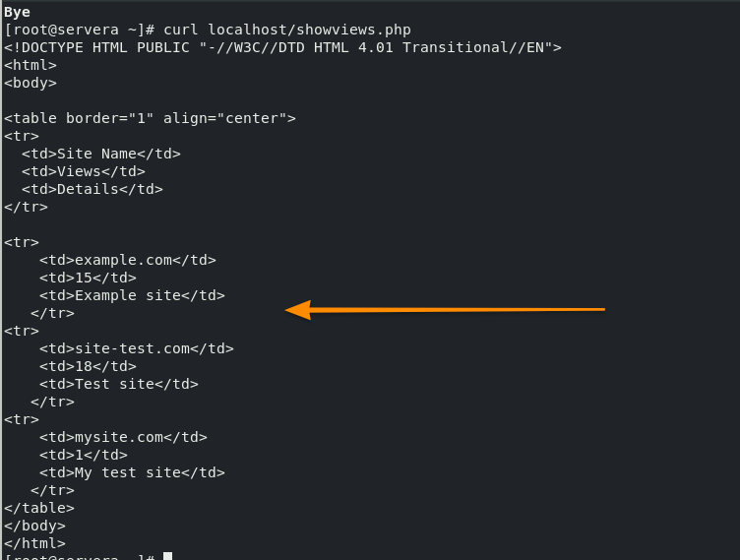Click the Views table cell line
The height and width of the screenshot is (560, 740).
point(84,171)
